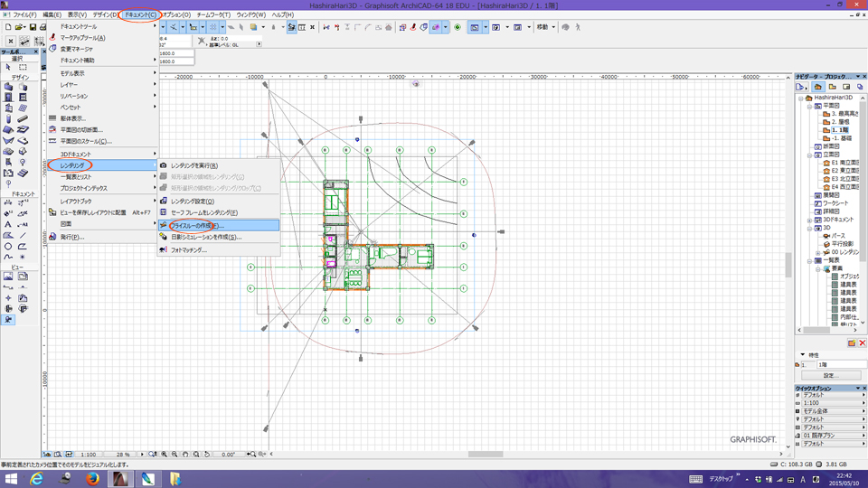
Task: Choose フライスルーの作成 in rendering submenu
Action: click(219, 226)
